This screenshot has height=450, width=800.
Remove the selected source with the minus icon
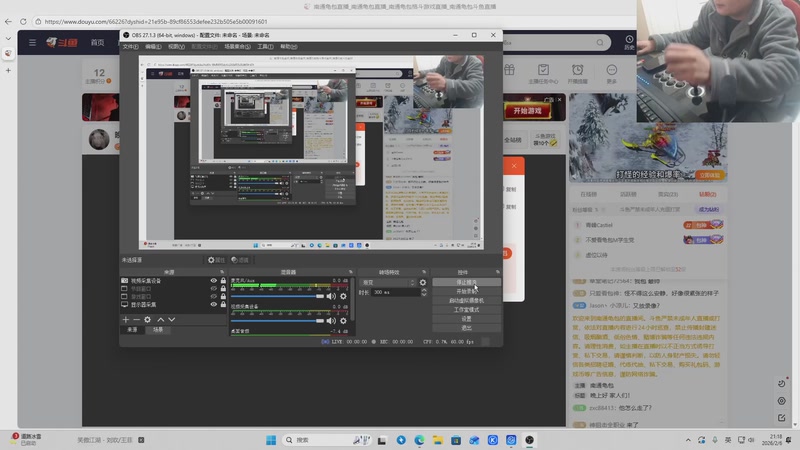(x=136, y=319)
